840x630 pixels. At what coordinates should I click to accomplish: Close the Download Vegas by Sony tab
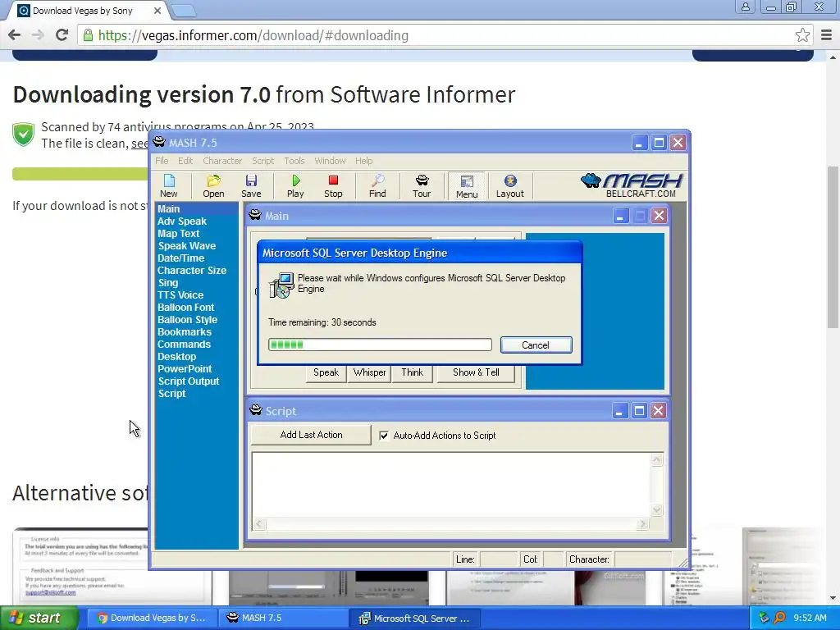pyautogui.click(x=157, y=11)
